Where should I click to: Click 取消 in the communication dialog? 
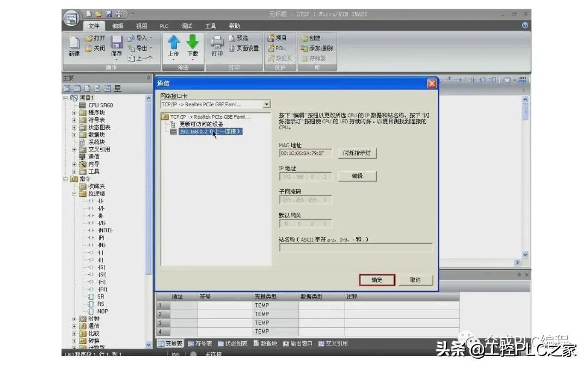[x=415, y=280]
